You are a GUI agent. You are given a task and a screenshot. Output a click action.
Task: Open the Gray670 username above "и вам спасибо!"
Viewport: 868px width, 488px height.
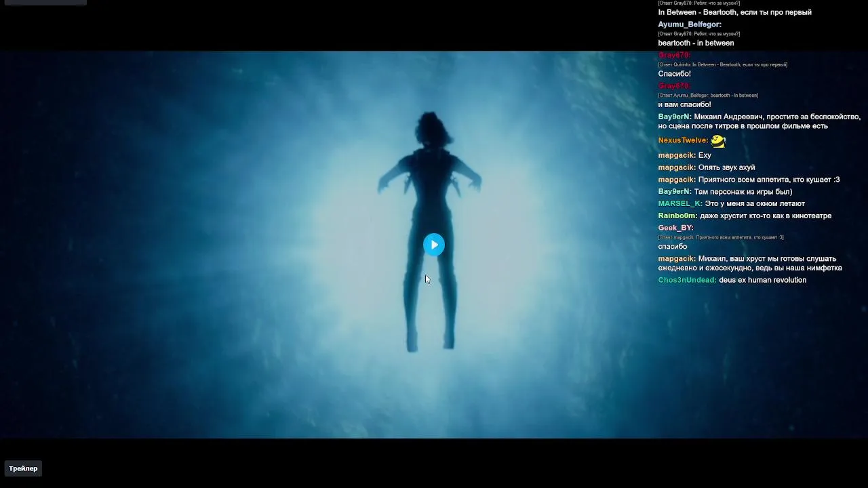coord(674,85)
